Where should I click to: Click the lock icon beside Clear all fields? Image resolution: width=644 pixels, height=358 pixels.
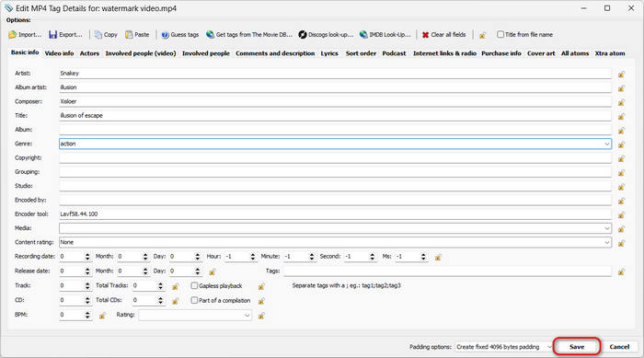483,35
